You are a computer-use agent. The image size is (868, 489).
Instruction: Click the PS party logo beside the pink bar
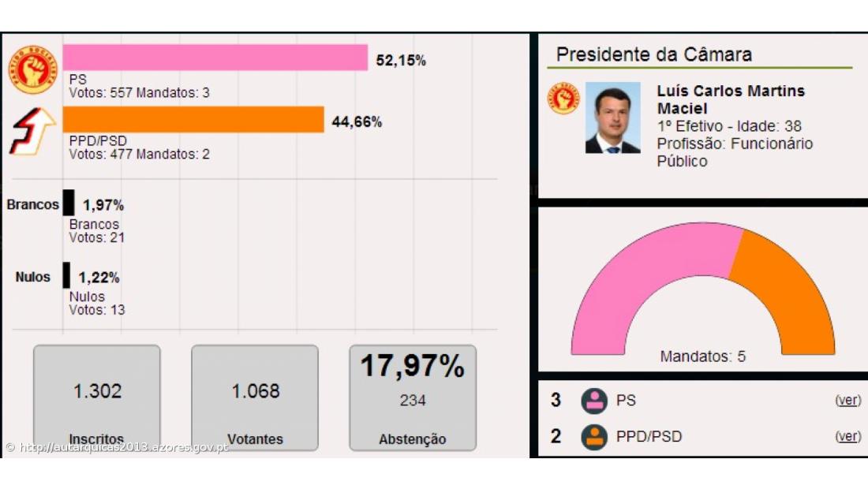(x=33, y=70)
